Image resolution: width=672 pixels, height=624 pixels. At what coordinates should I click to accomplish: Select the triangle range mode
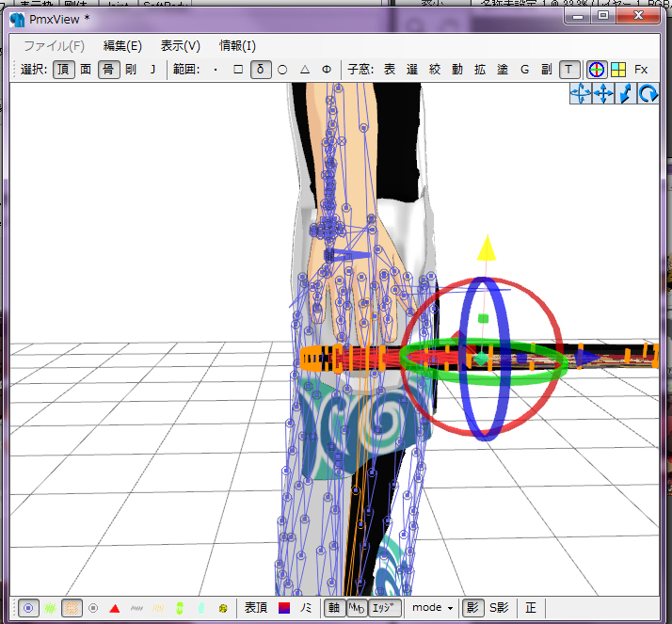(x=305, y=70)
